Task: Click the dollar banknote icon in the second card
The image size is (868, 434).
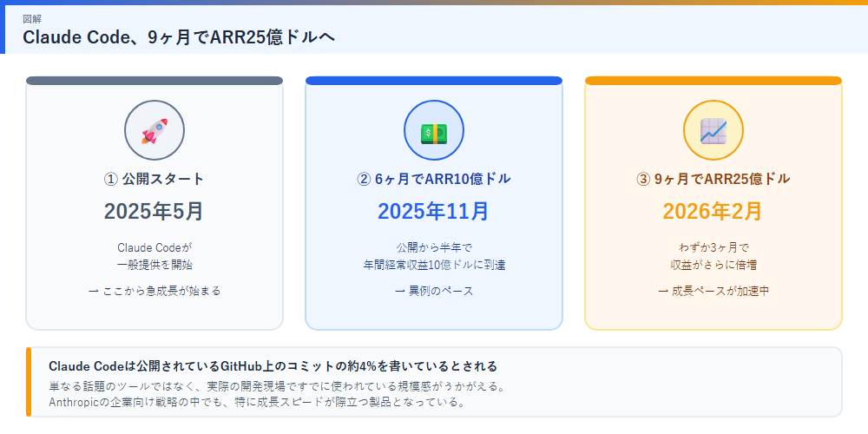Action: tap(434, 133)
